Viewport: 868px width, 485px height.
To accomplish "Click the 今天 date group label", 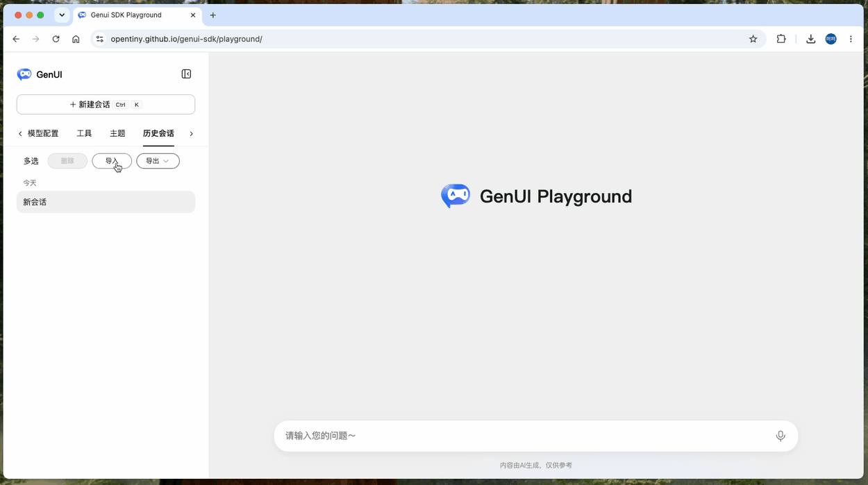I will [x=30, y=183].
